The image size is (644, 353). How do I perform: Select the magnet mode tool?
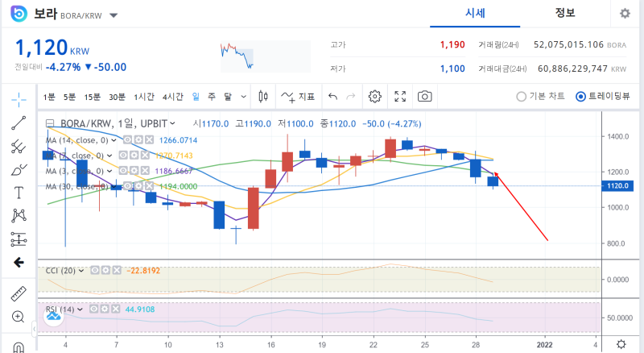click(x=19, y=347)
